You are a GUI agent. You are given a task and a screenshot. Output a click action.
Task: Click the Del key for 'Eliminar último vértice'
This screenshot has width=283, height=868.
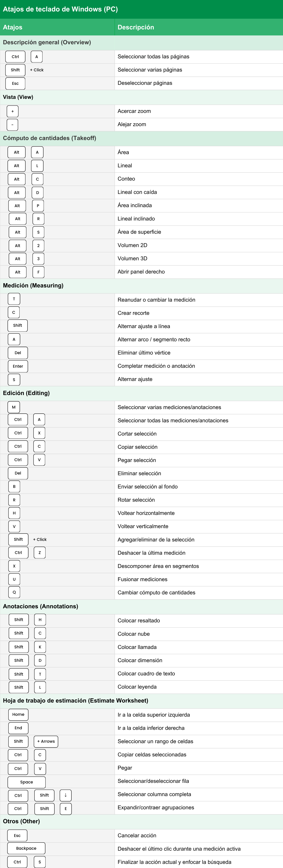(18, 353)
